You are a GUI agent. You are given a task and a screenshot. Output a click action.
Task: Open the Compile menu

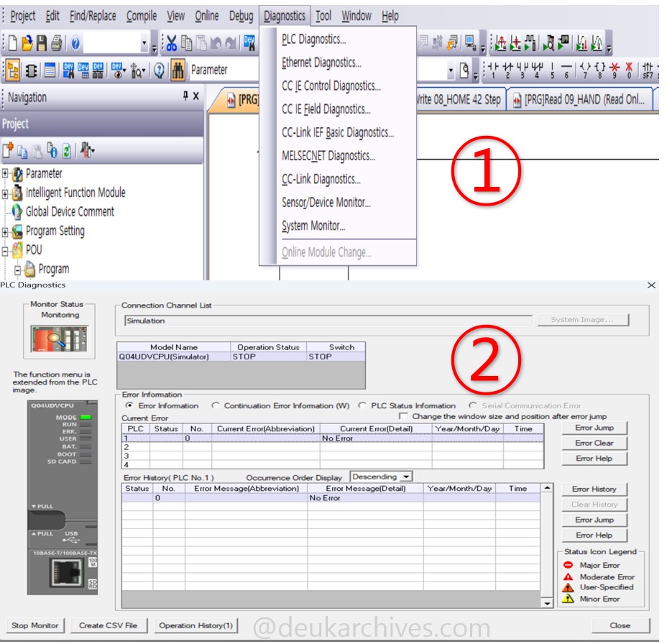coord(142,16)
